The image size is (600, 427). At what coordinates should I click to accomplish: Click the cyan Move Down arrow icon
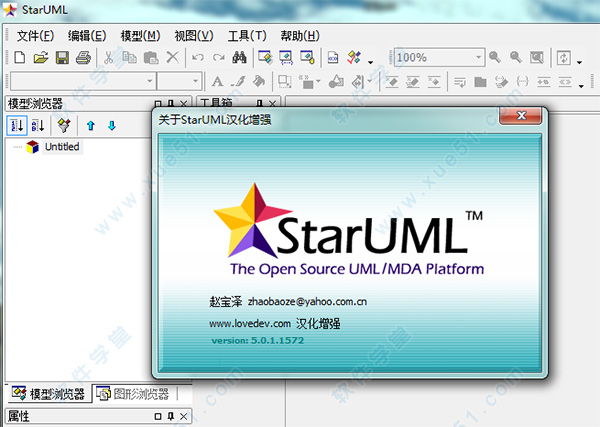[x=112, y=125]
